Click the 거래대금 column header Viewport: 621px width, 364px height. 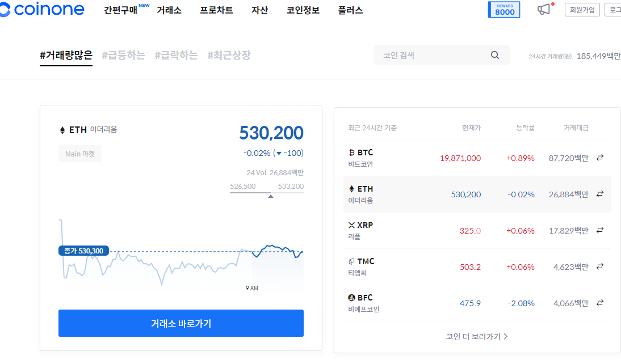tap(576, 128)
